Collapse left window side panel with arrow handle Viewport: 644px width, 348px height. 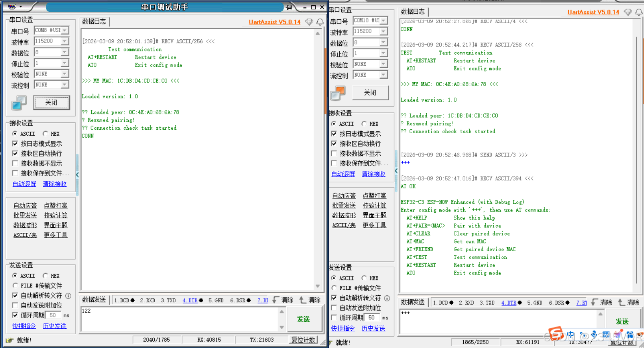(x=77, y=175)
